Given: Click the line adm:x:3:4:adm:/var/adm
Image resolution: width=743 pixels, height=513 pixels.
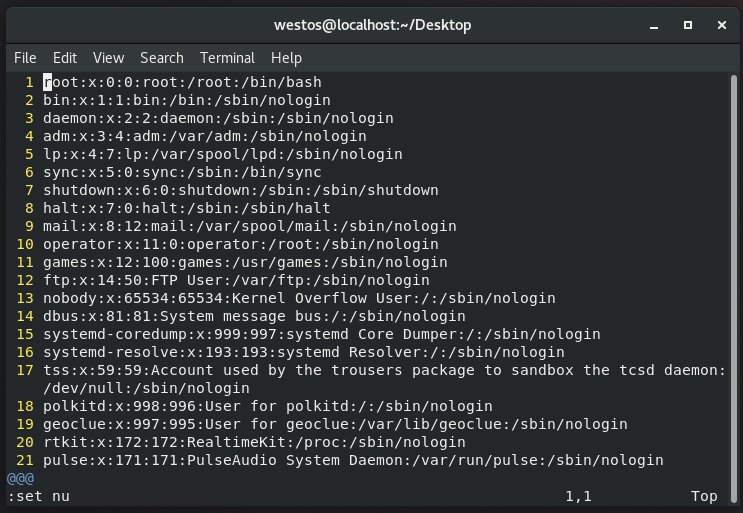Looking at the screenshot, I should (205, 136).
